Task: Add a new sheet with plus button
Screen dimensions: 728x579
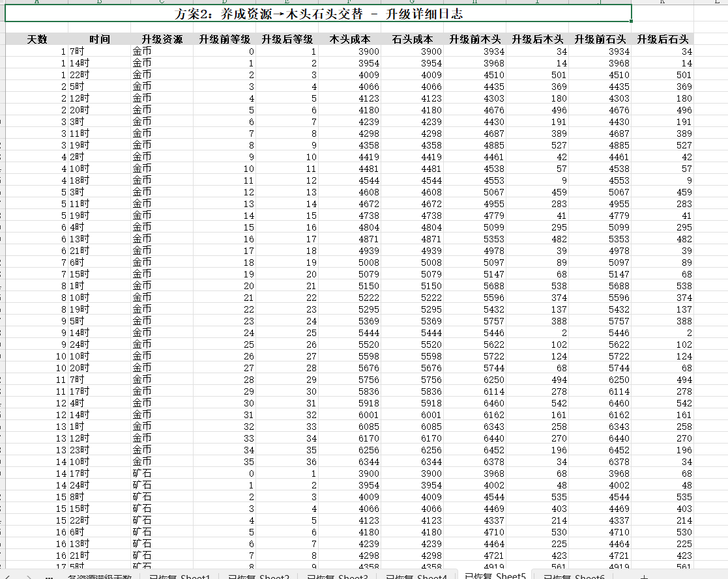Action: [x=644, y=576]
